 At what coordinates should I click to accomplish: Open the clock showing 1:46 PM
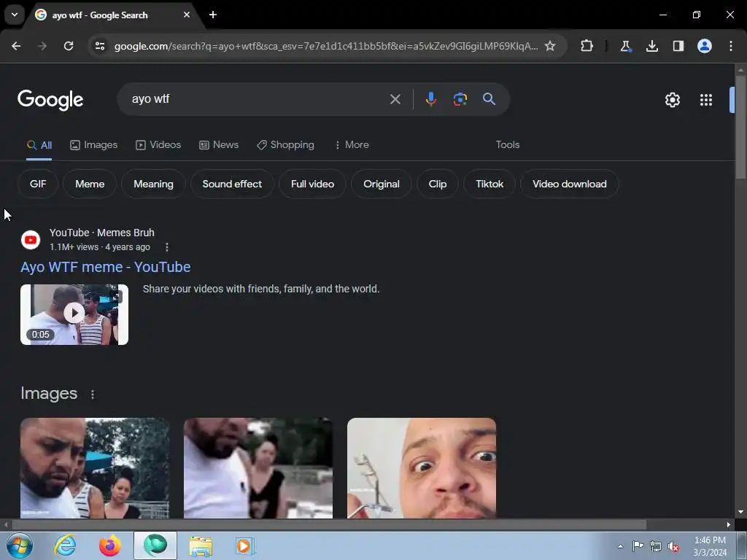[x=710, y=546]
